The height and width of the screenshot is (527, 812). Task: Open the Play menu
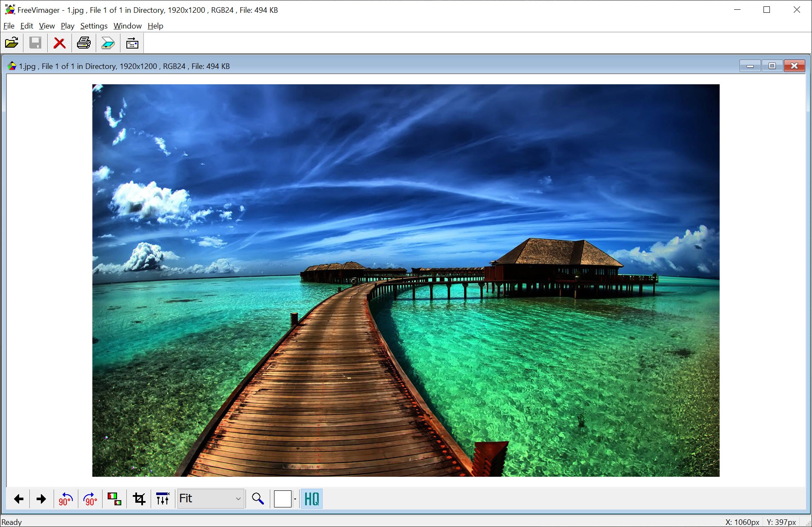[x=67, y=26]
